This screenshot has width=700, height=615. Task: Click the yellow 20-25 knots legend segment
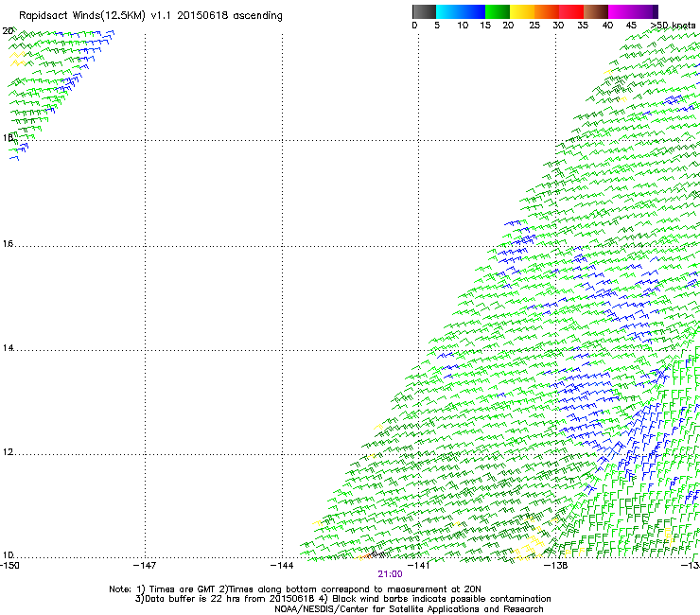pyautogui.click(x=522, y=11)
